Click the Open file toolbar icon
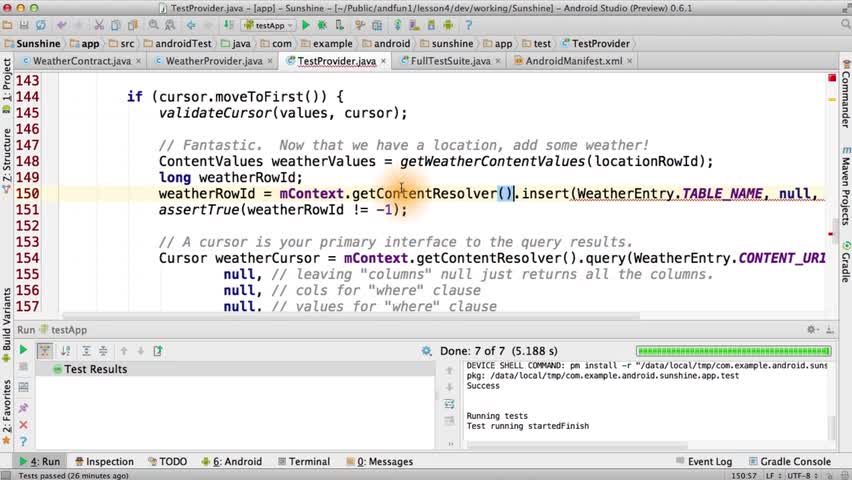852x480 pixels. (7, 25)
